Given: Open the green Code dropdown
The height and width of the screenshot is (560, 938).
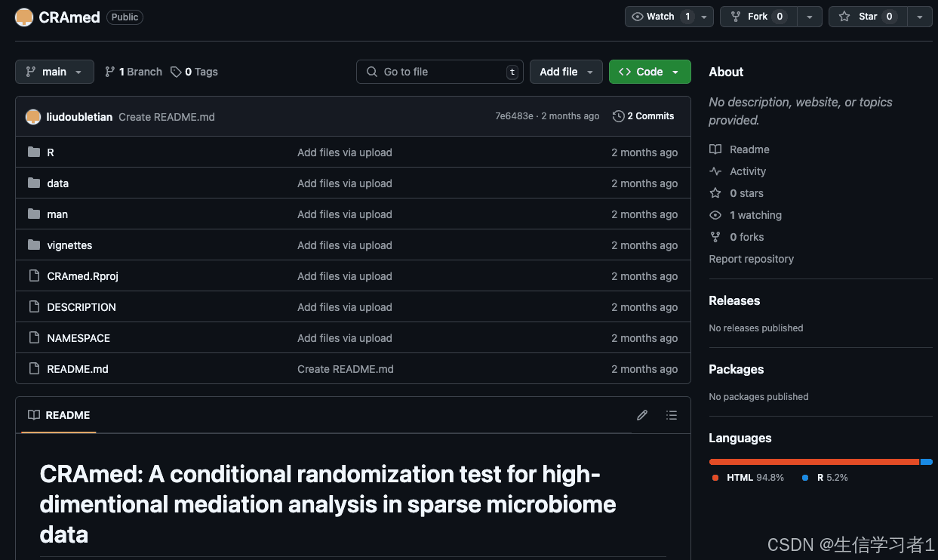Looking at the screenshot, I should pyautogui.click(x=650, y=72).
